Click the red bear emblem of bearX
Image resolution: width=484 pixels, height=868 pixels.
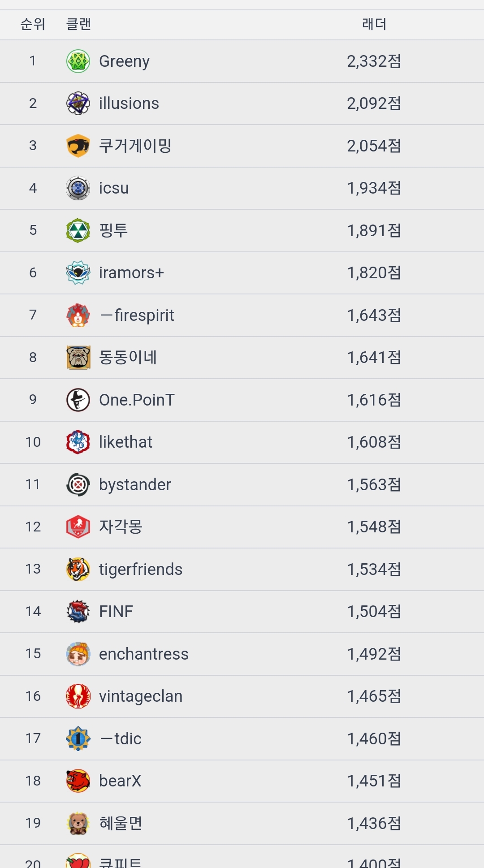click(x=78, y=781)
